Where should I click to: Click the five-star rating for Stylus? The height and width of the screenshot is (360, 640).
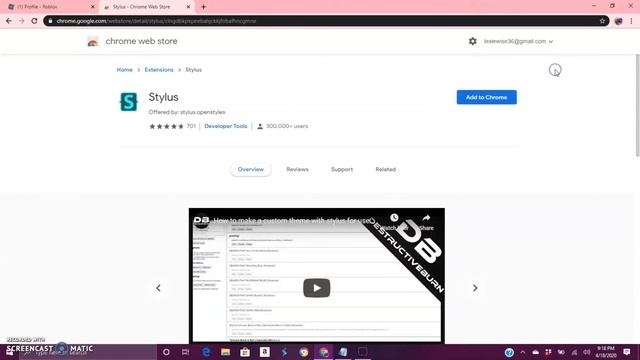pyautogui.click(x=166, y=126)
